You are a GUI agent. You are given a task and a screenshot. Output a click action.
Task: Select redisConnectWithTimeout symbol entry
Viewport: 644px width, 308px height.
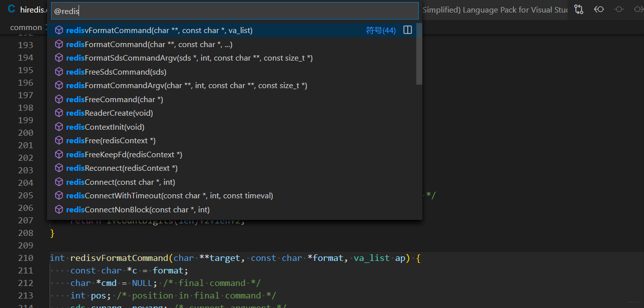[234, 195]
